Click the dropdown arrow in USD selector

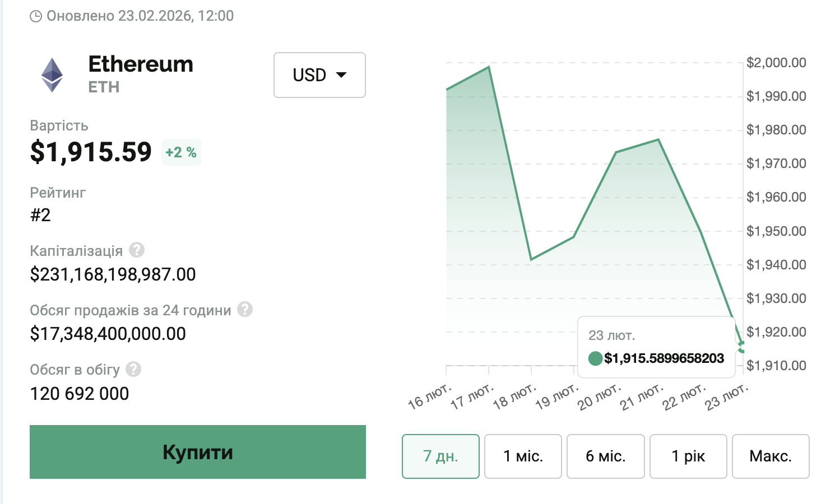pos(341,75)
